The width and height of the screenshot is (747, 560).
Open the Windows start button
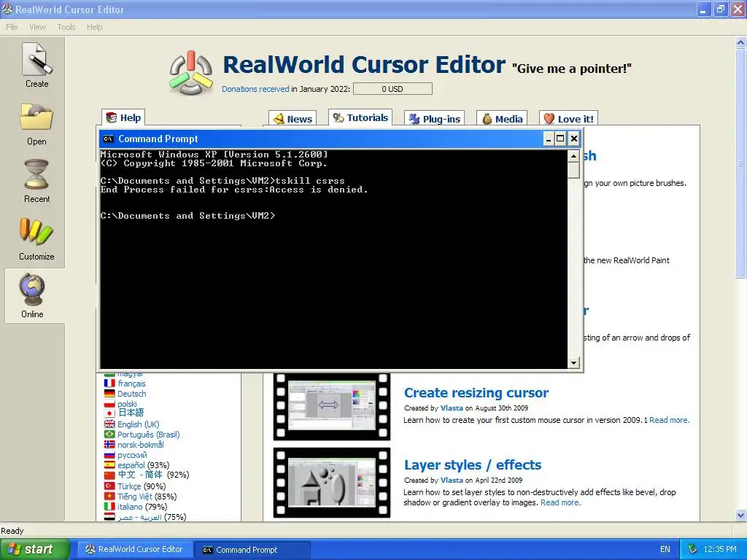[x=34, y=549]
